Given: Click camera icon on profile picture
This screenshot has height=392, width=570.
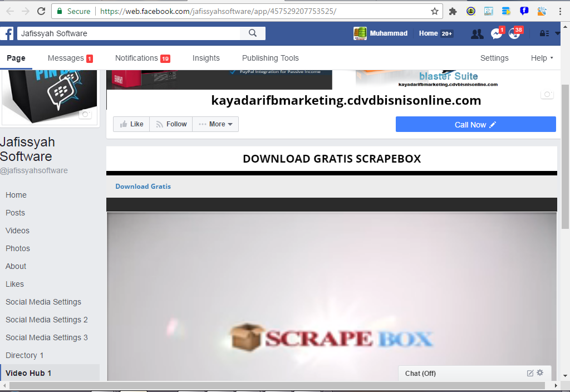Looking at the screenshot, I should (85, 114).
